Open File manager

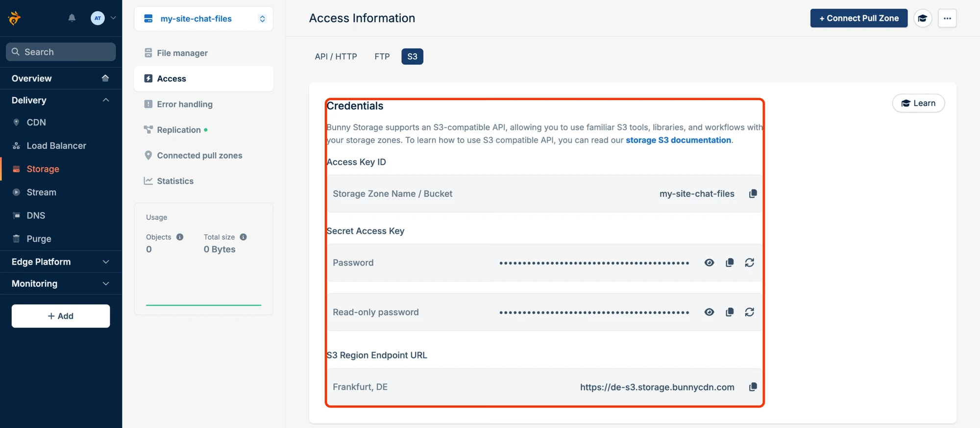pos(203,53)
